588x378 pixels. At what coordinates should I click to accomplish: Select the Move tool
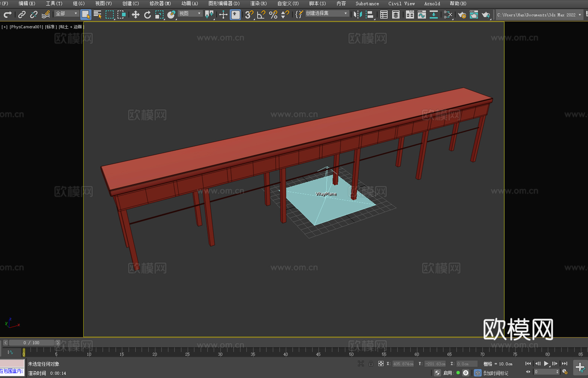[x=136, y=14]
